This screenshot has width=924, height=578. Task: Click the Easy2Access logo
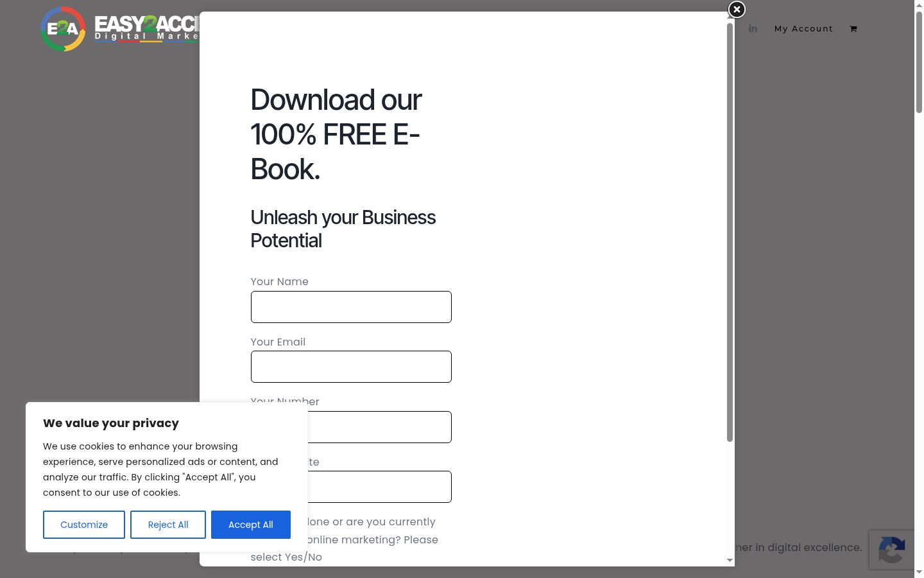pyautogui.click(x=119, y=29)
